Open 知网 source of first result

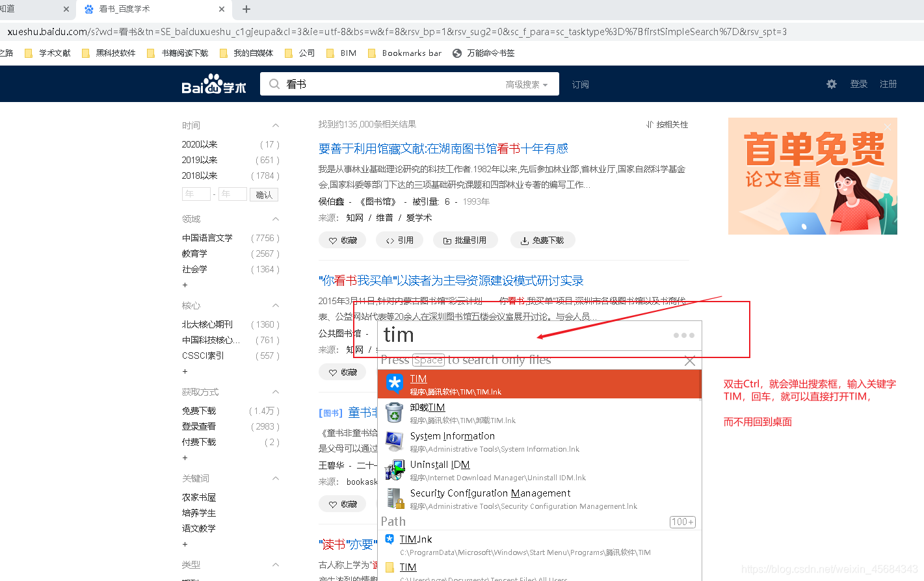coord(354,218)
